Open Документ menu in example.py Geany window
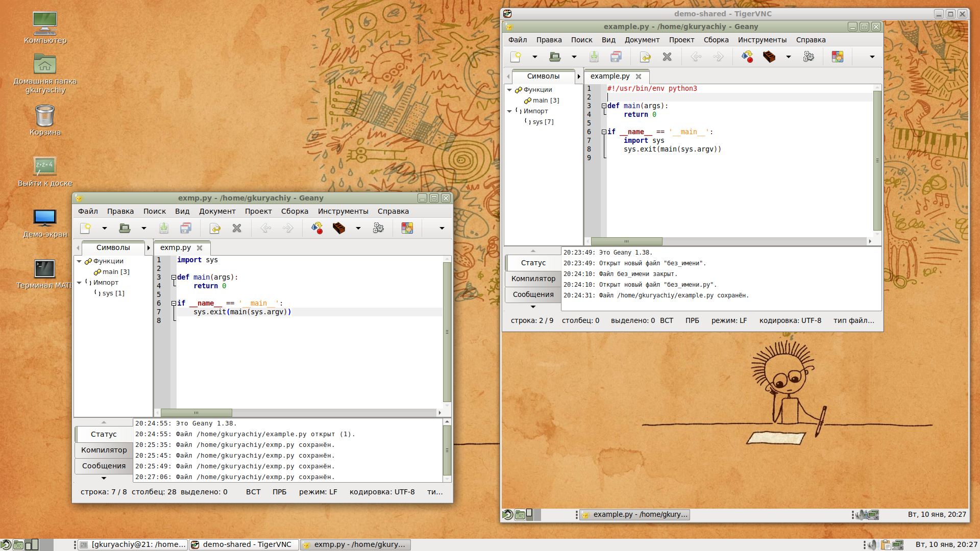 click(x=642, y=40)
